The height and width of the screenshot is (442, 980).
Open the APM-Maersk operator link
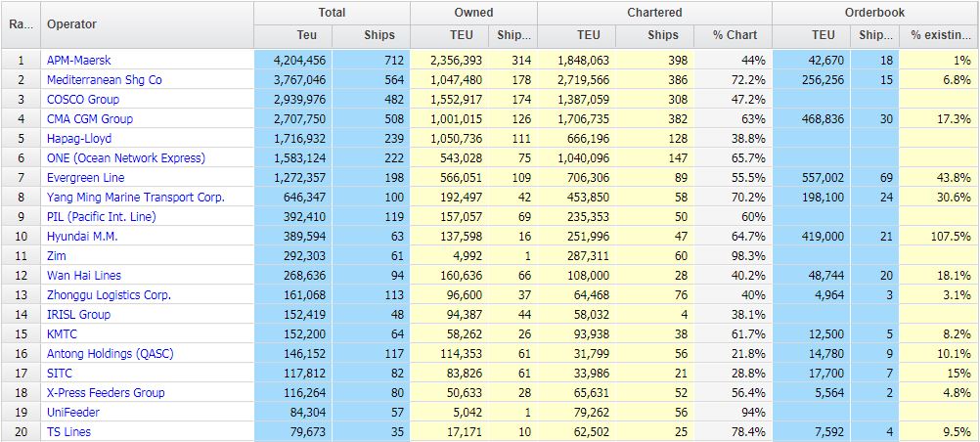tap(79, 60)
